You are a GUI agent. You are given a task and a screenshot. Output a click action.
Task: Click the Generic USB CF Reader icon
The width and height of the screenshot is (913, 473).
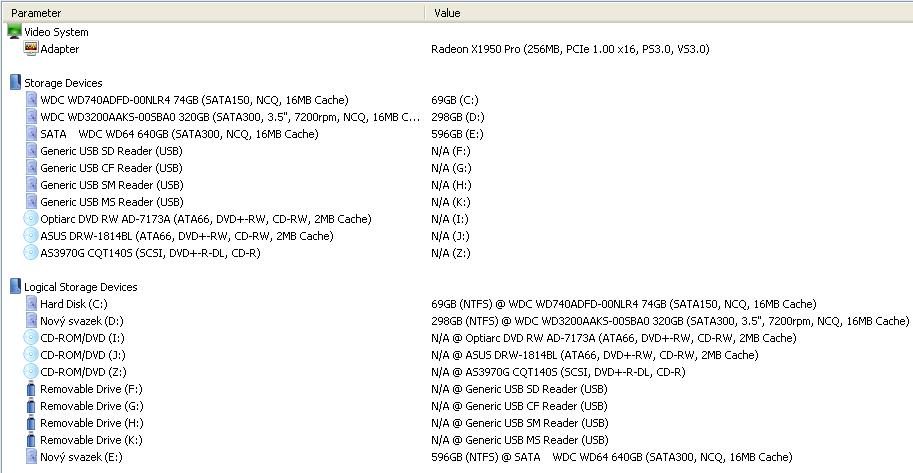pos(31,168)
